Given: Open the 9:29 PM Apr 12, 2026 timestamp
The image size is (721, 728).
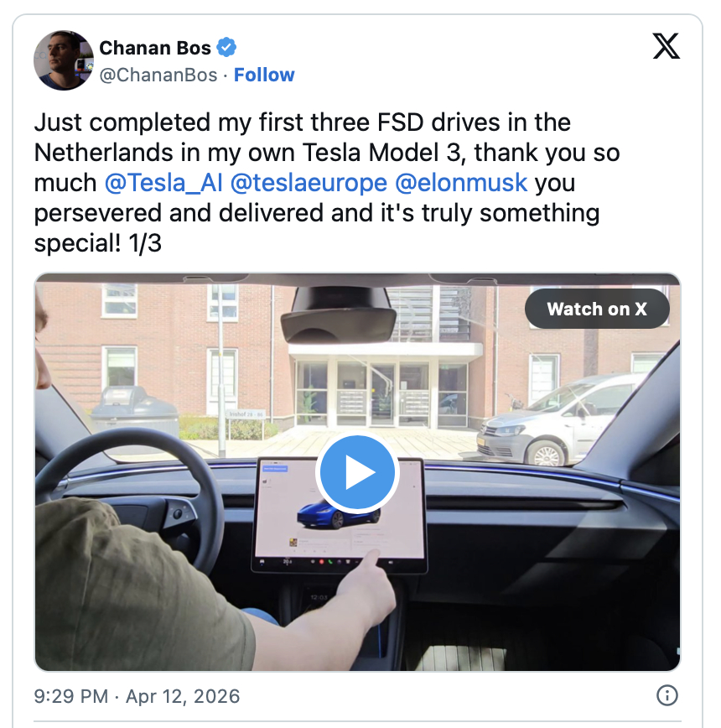Looking at the screenshot, I should pyautogui.click(x=137, y=696).
